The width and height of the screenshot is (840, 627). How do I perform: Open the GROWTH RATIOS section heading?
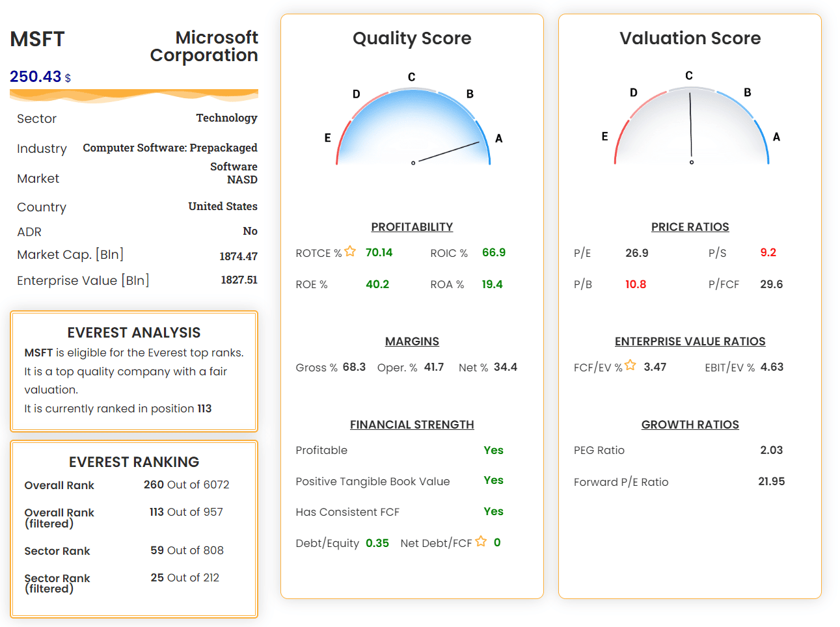click(690, 425)
